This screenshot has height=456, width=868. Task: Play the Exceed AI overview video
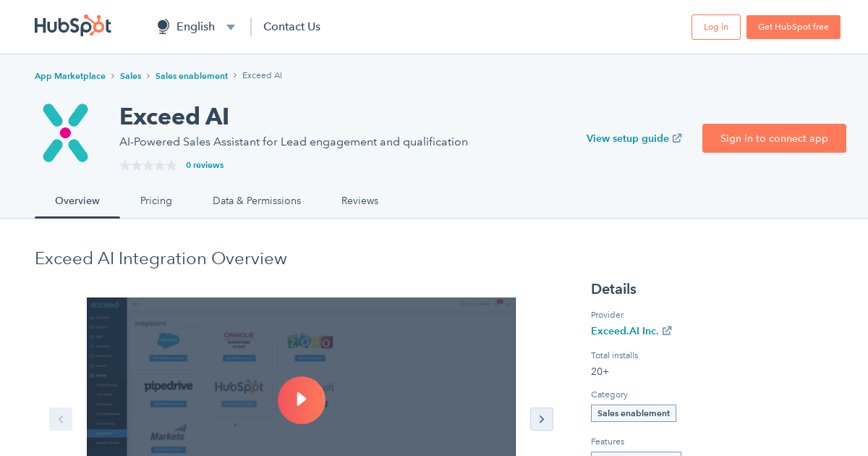click(x=302, y=400)
